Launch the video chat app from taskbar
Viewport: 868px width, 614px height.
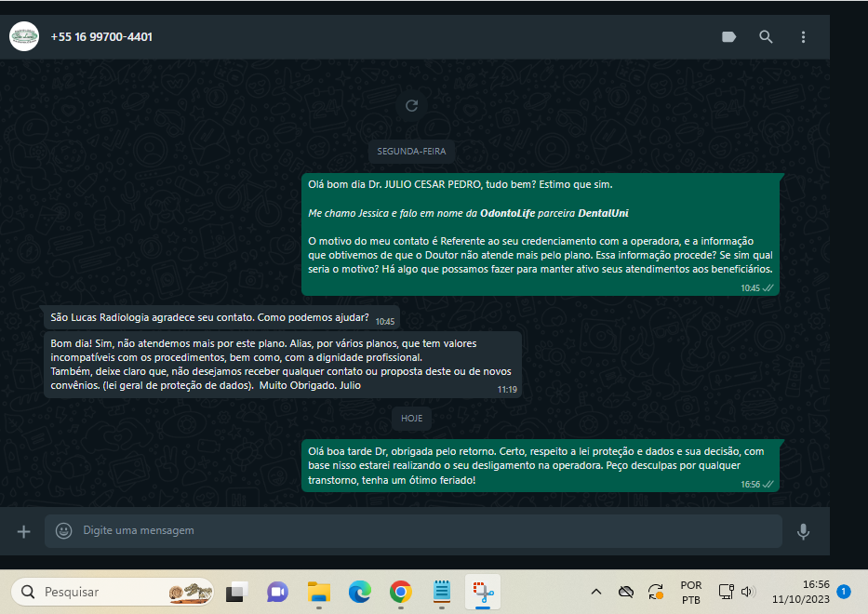[x=277, y=592]
